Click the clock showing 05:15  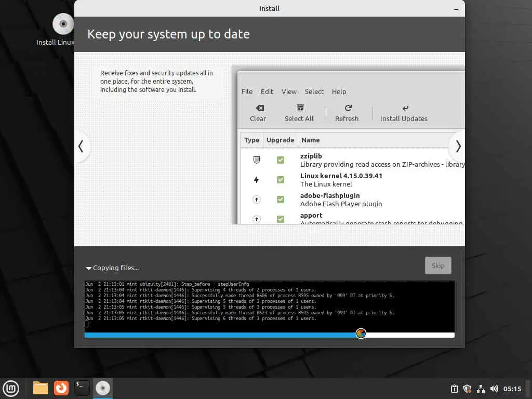click(x=512, y=389)
